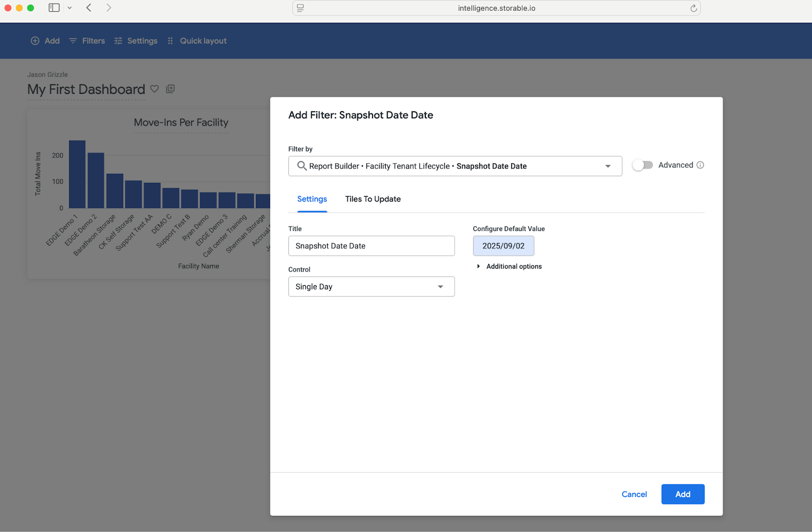Favorite the dashboard with heart icon

click(155, 89)
